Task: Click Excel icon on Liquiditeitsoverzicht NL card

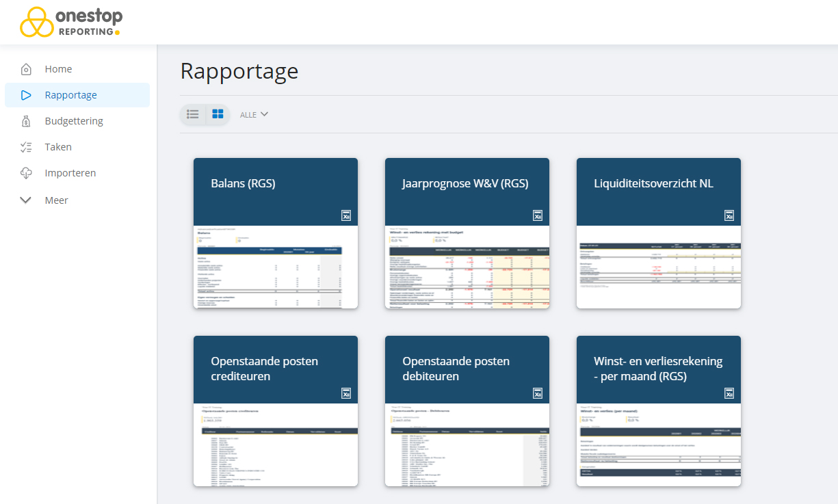Action: (x=729, y=215)
